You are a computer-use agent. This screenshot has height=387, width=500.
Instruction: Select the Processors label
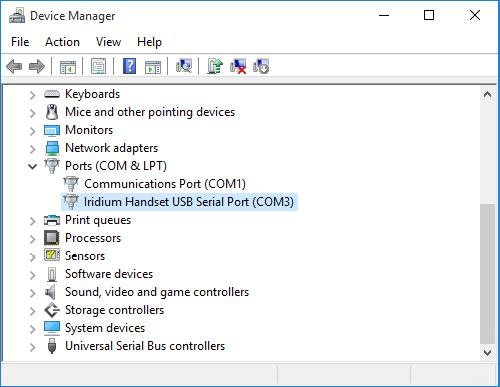click(x=93, y=238)
